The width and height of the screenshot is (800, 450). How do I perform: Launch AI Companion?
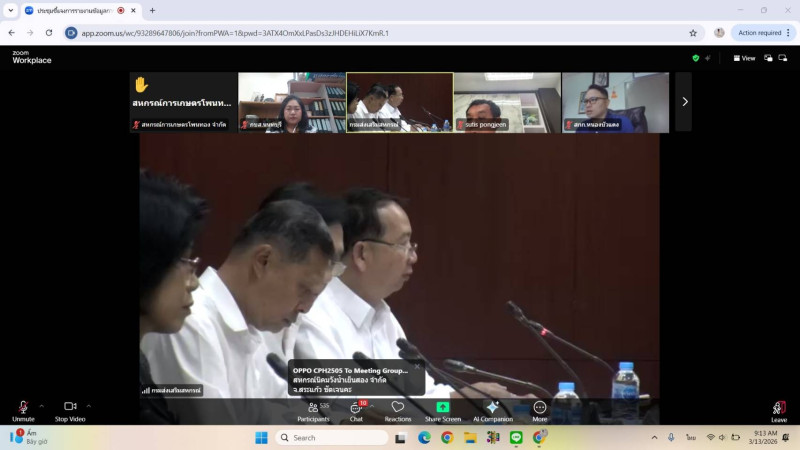(x=492, y=409)
